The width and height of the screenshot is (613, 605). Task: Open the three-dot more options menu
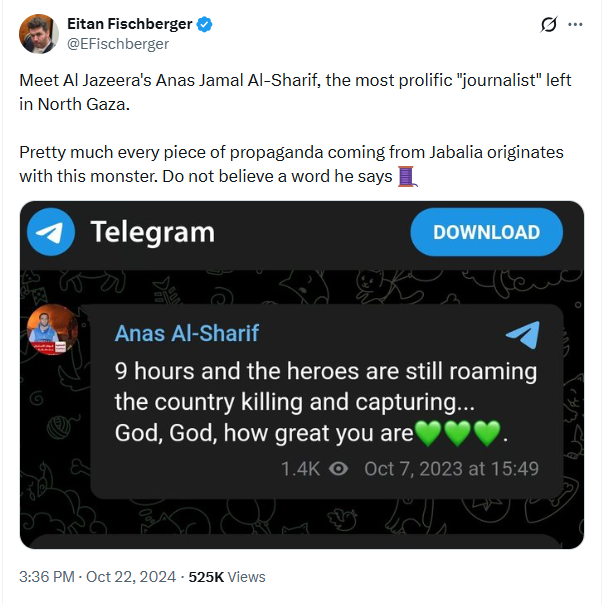pyautogui.click(x=575, y=24)
